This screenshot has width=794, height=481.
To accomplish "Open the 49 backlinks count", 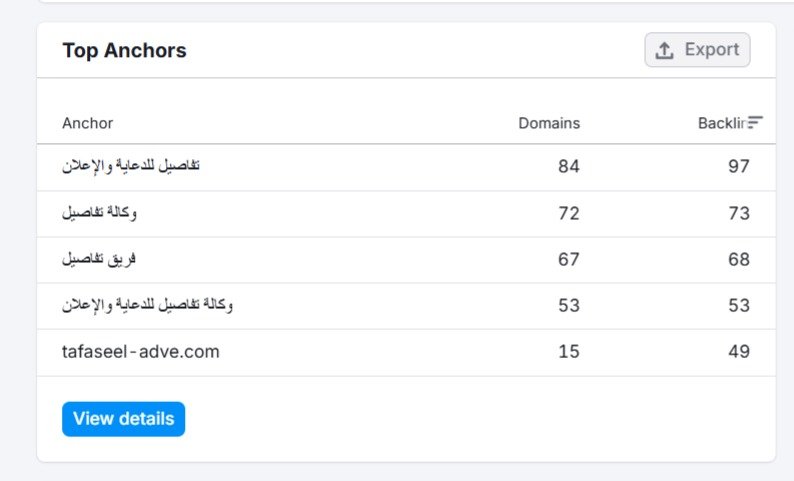I will pos(739,352).
